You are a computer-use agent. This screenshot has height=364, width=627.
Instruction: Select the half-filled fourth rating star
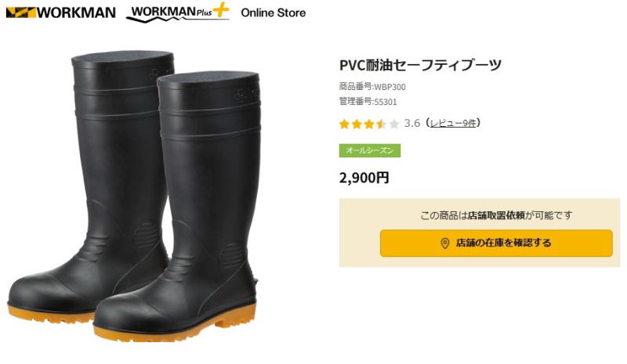click(382, 124)
